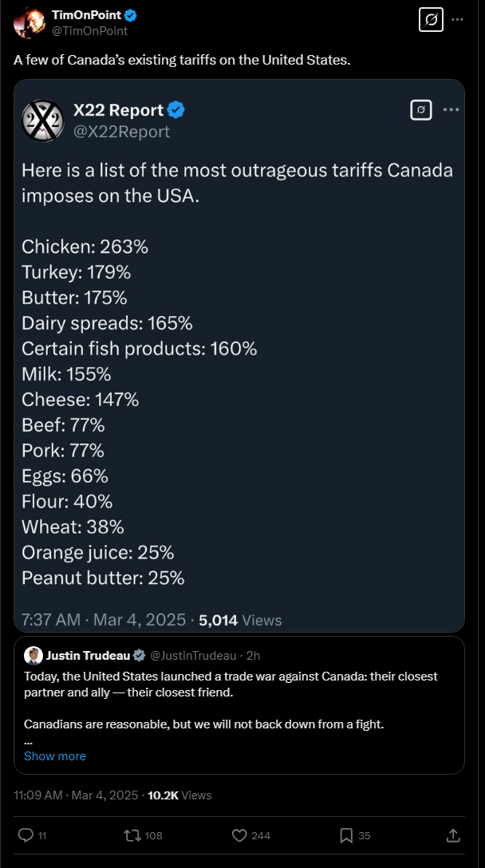Open Grok icon on TimOnPoint post
The width and height of the screenshot is (485, 868).
[x=431, y=19]
